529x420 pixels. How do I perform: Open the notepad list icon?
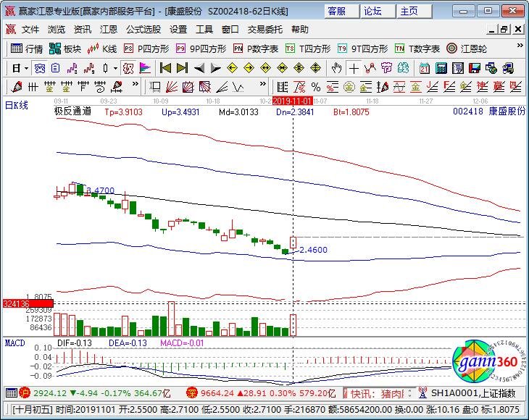click(x=458, y=68)
